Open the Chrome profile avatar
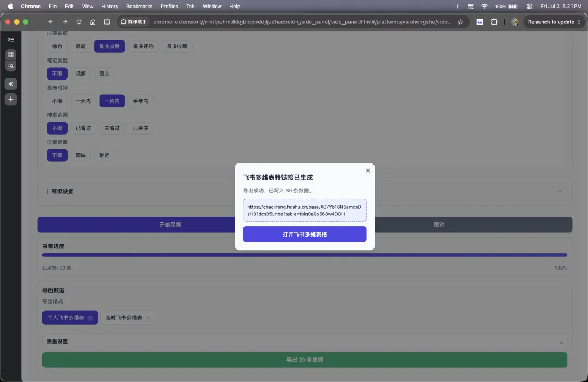Screen dimensions: 588x382 click(515, 22)
